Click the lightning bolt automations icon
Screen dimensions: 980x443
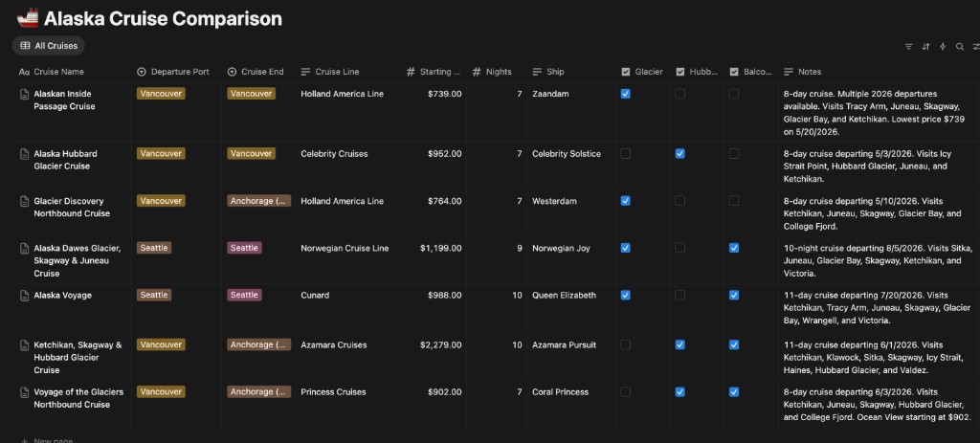point(943,46)
